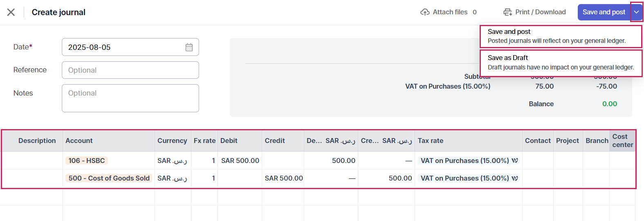
Task: Click tax icon on the HSBC row
Action: [x=515, y=161]
